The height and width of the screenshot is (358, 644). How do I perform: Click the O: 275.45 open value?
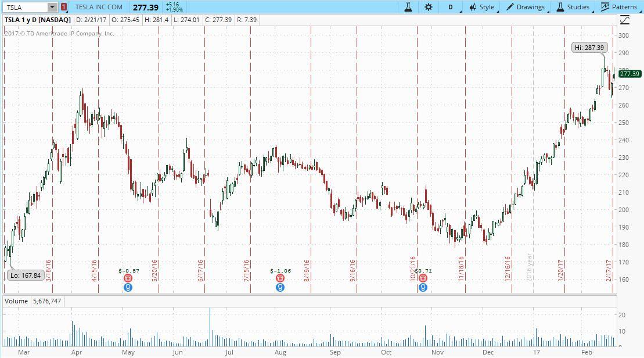point(125,20)
